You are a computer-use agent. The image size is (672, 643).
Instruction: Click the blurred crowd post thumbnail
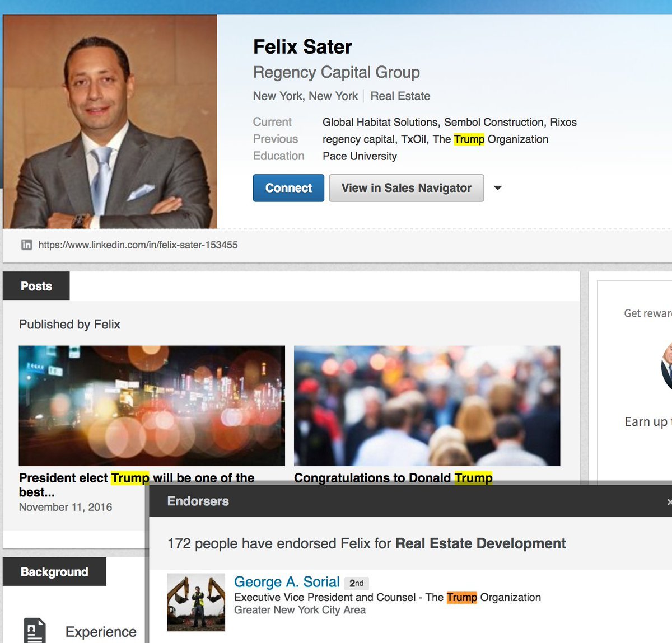tap(427, 406)
